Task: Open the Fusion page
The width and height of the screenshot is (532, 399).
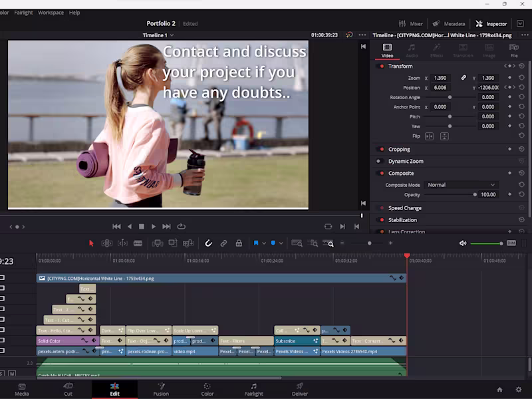Action: point(161,390)
